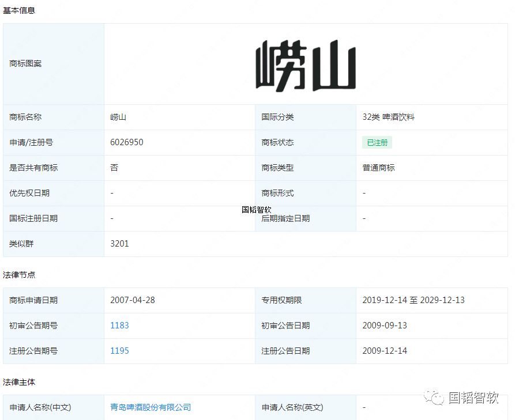Select registration announcement date 2009-12-14
Viewport: 515px width, 420px height.
tap(385, 351)
